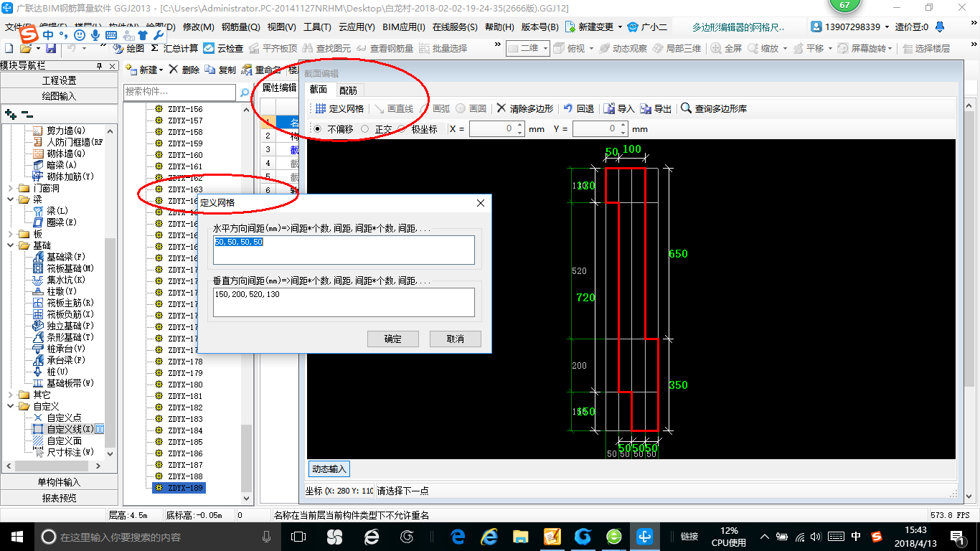Click the collapse-all minus icon in navigator

coord(27,113)
